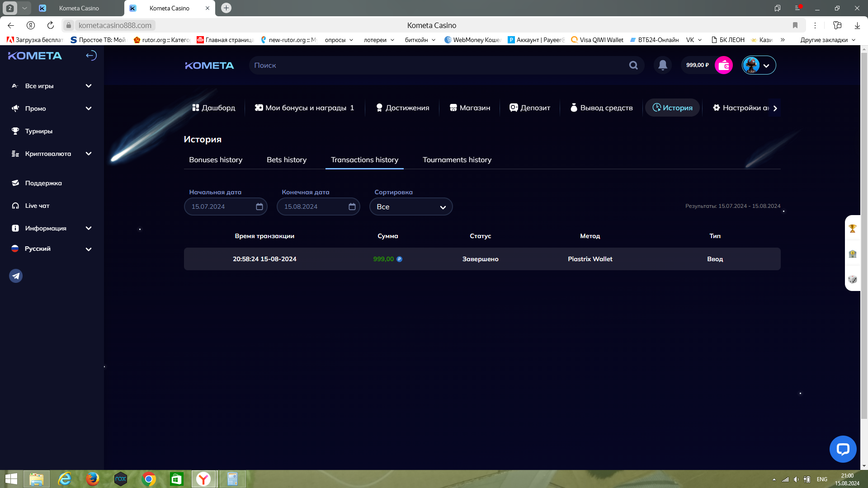Open the pink wallet deposit icon
The width and height of the screenshot is (868, 488).
[x=724, y=65]
